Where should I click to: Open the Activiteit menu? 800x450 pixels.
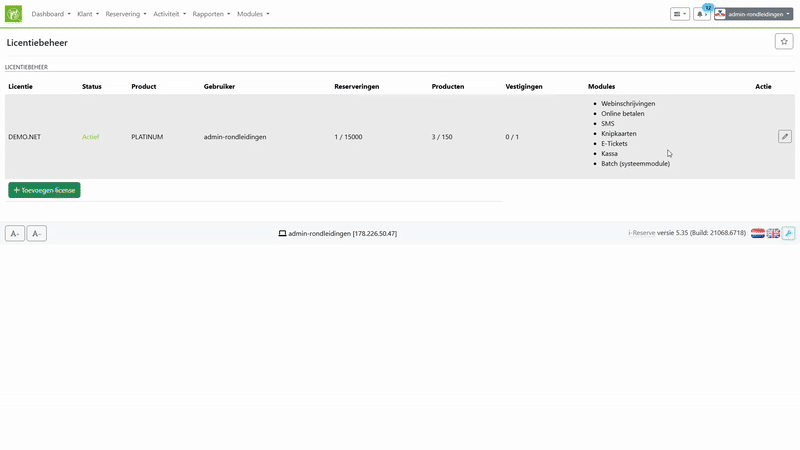tap(169, 14)
